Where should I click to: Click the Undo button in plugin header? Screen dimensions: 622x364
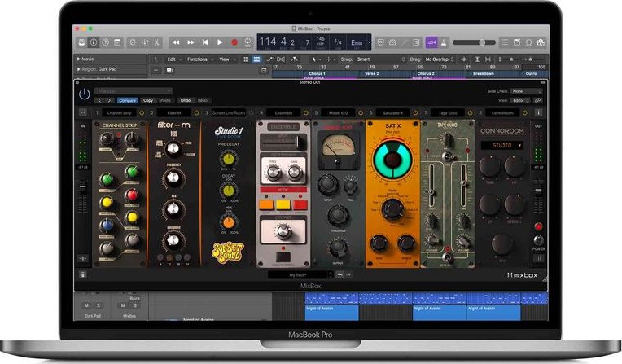coord(186,100)
